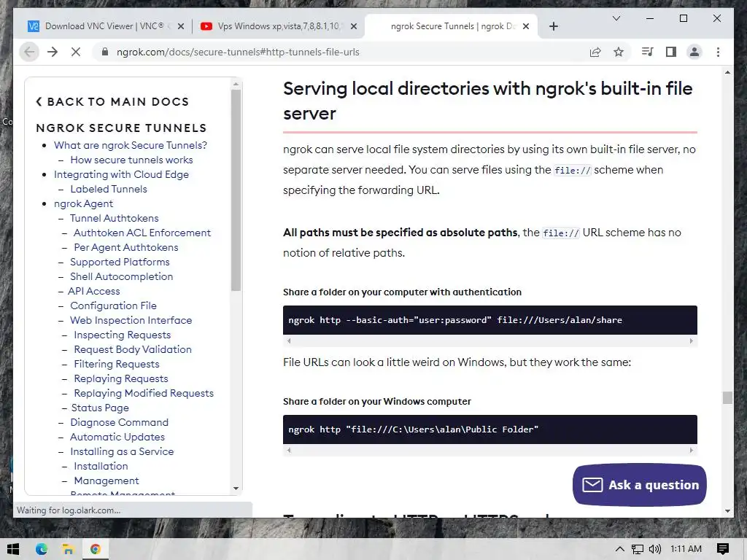The height and width of the screenshot is (560, 747).
Task: Open Labeled Tunnels link
Action: (x=109, y=189)
